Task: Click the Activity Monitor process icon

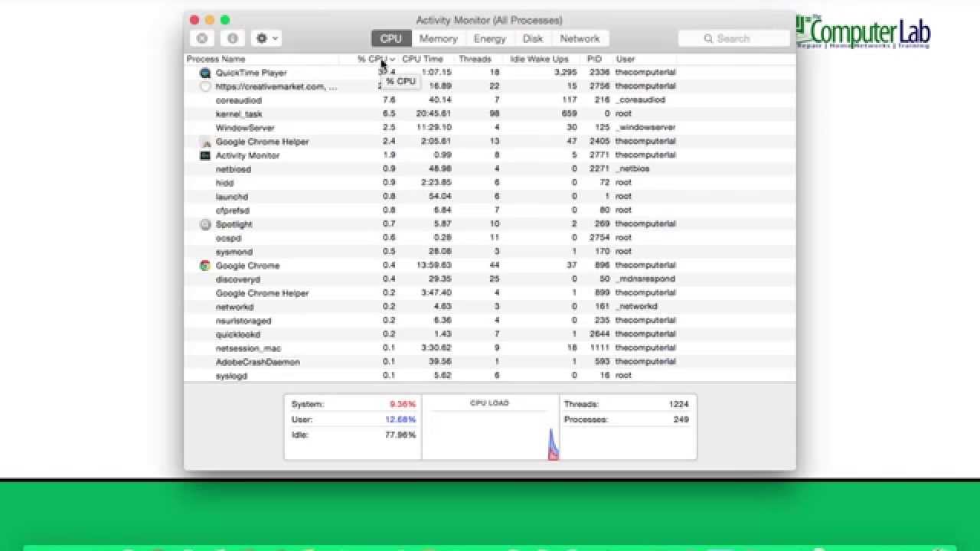Action: coord(205,155)
